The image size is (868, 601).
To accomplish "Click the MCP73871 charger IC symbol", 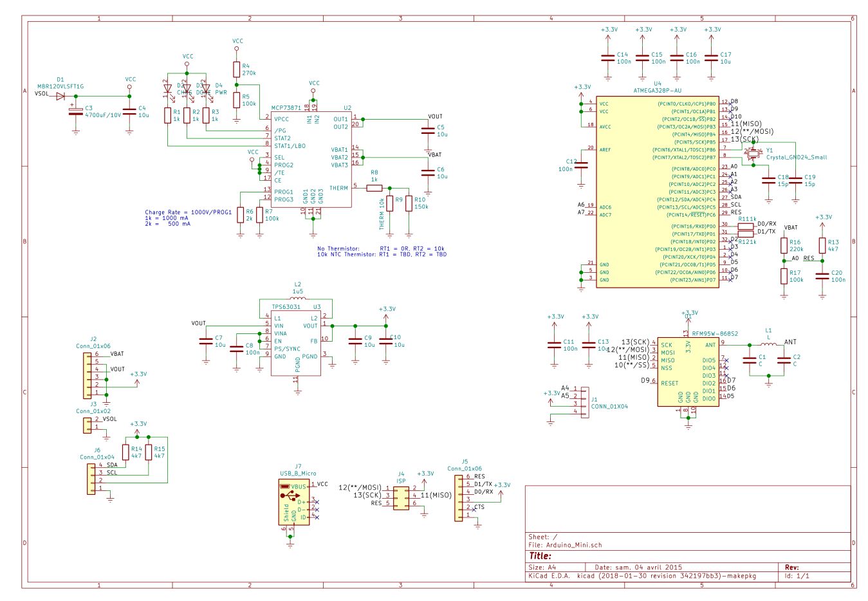I will pos(311,160).
